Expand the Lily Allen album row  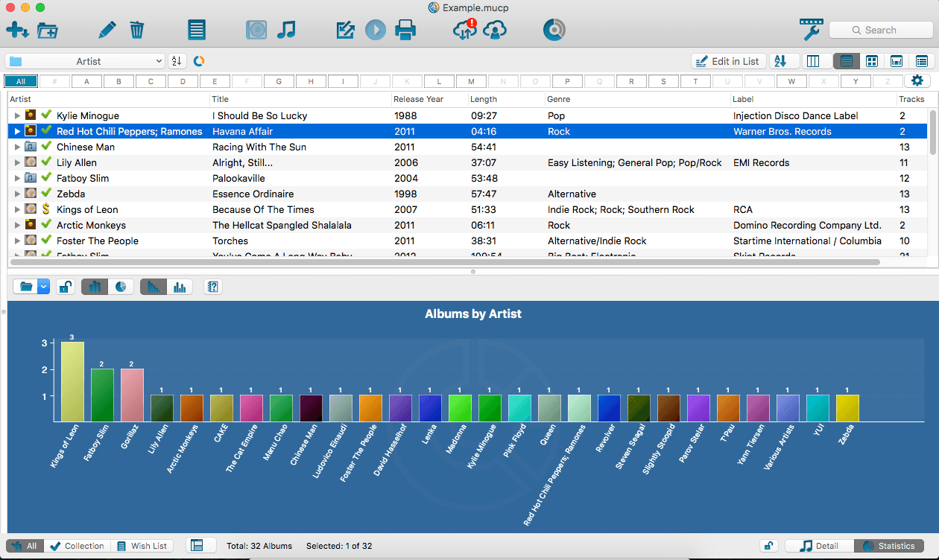pyautogui.click(x=17, y=162)
